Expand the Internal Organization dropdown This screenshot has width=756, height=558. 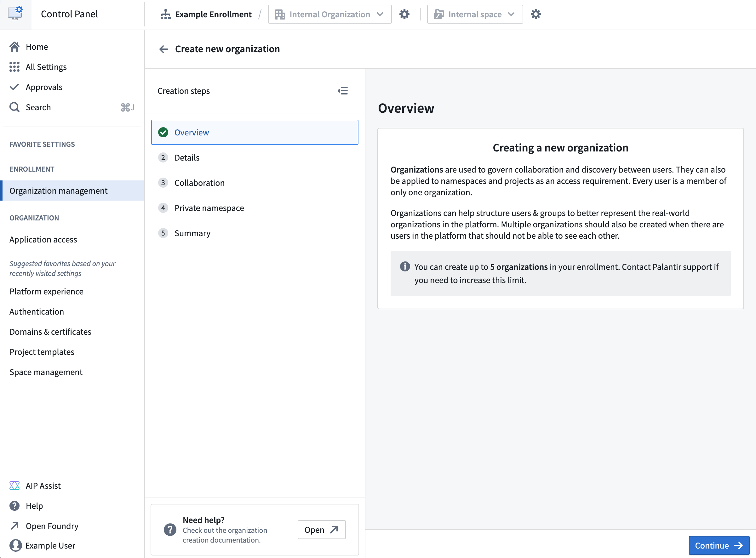tap(330, 14)
